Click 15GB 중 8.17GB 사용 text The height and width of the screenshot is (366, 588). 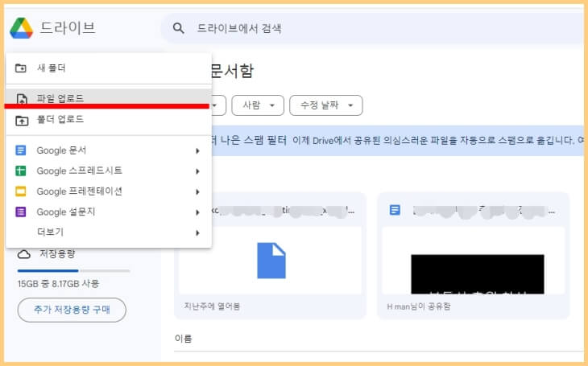[58, 284]
